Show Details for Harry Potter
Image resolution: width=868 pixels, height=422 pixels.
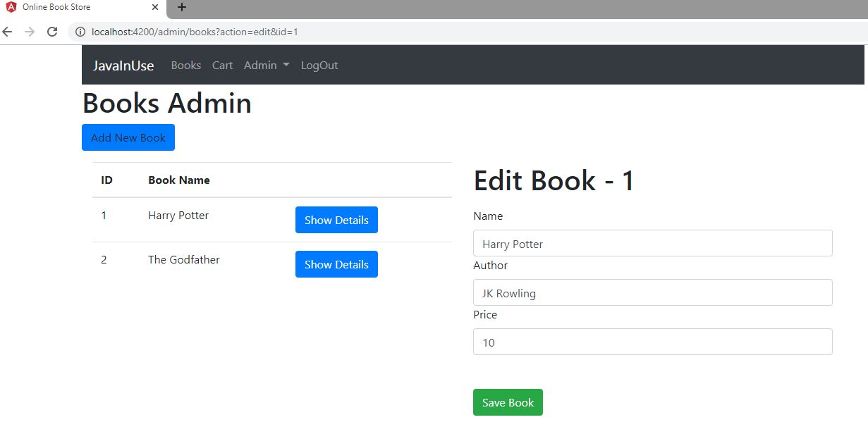tap(336, 220)
